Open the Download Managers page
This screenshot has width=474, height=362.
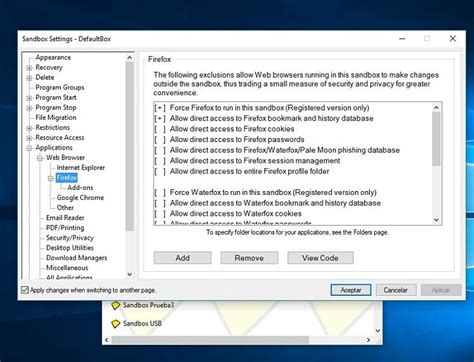77,258
